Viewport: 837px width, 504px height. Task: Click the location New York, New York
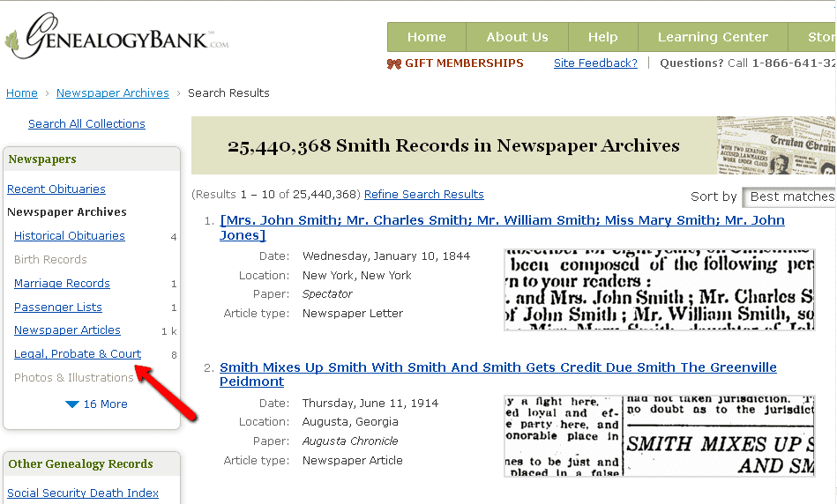(356, 276)
